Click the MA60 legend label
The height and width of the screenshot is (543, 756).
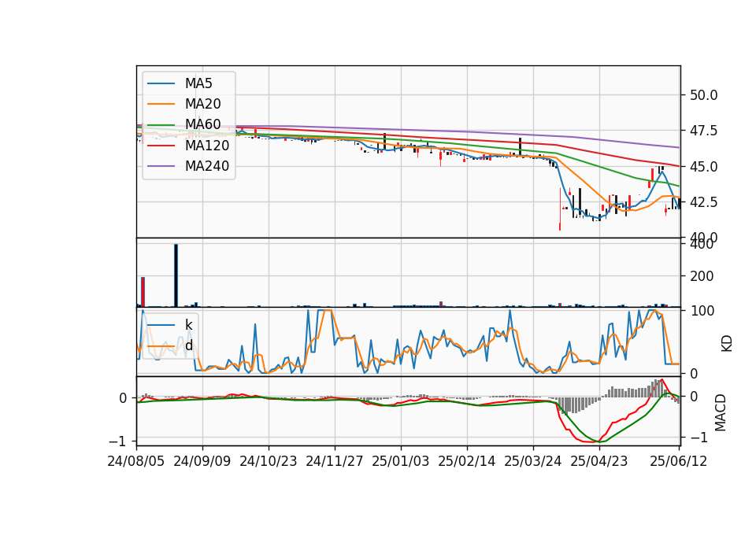click(x=202, y=125)
